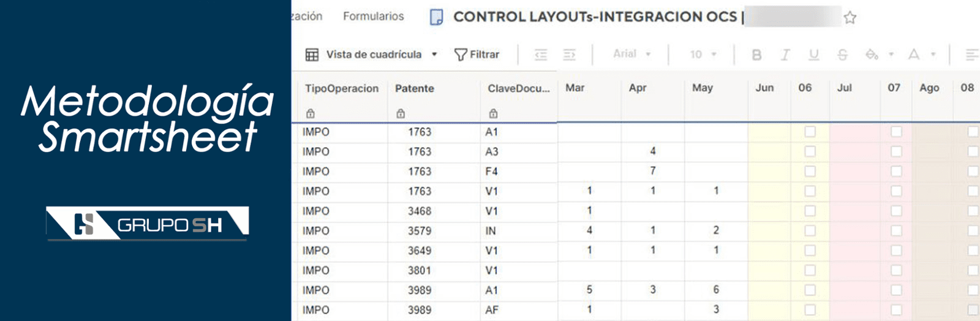Expand the fill color dropdown arrow
The height and width of the screenshot is (321, 980).
click(891, 55)
